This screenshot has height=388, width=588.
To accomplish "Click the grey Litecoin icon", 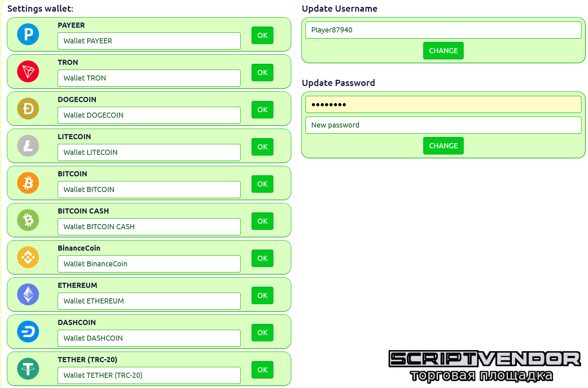I will [x=28, y=146].
